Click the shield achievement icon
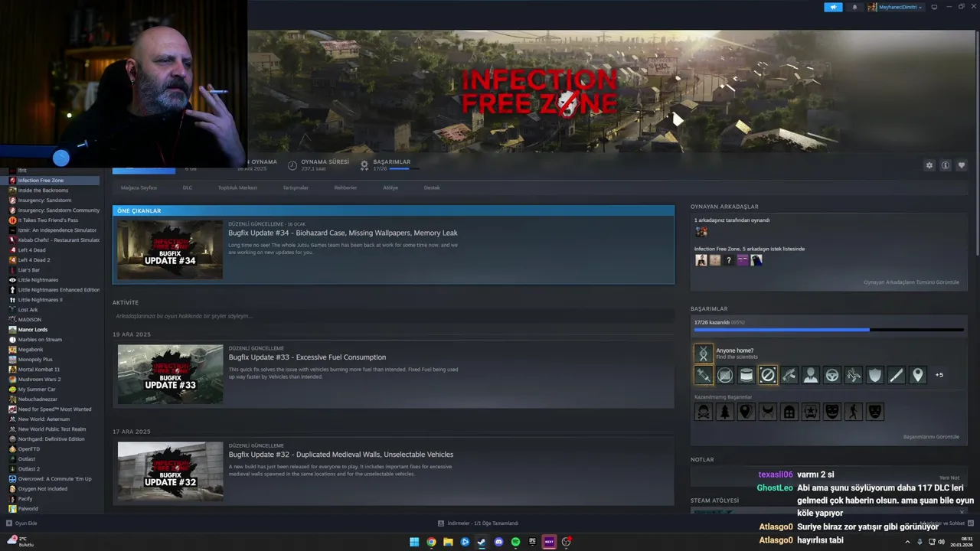The height and width of the screenshot is (551, 980). [875, 375]
